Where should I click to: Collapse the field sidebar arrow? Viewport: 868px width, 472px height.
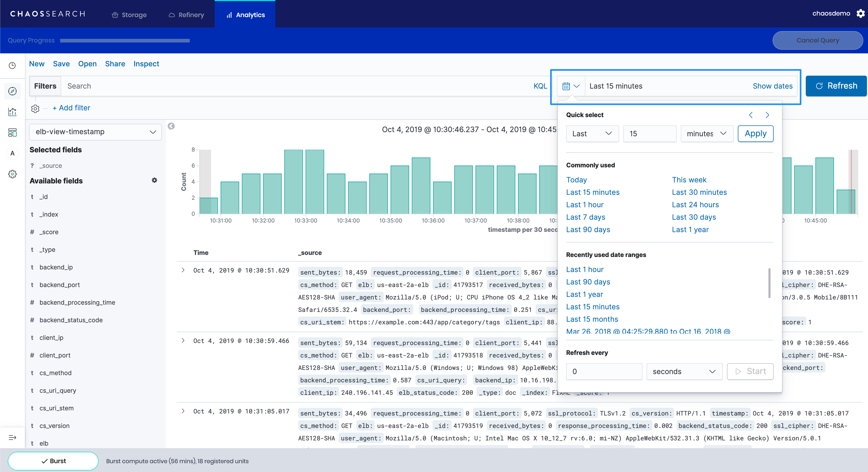[171, 126]
